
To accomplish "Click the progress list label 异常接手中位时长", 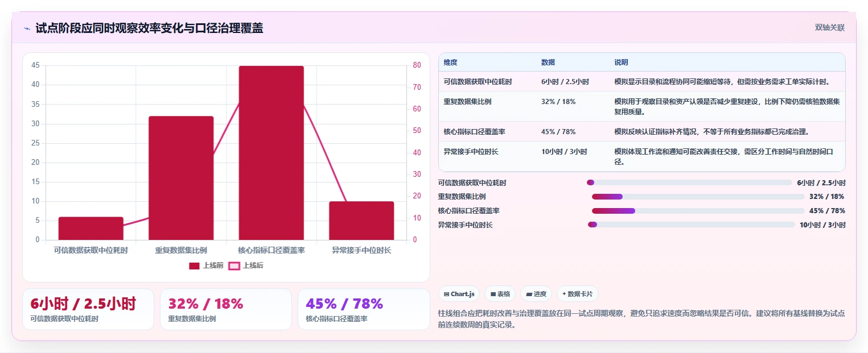I will pos(465,225).
